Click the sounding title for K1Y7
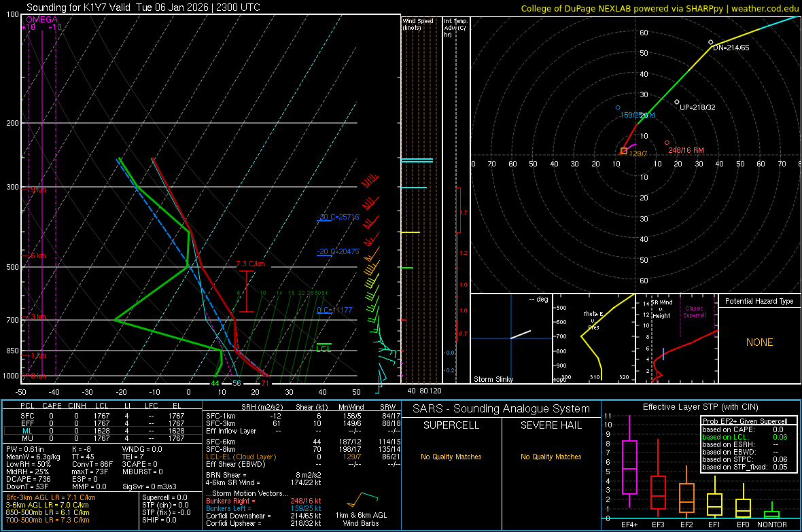 click(x=143, y=7)
